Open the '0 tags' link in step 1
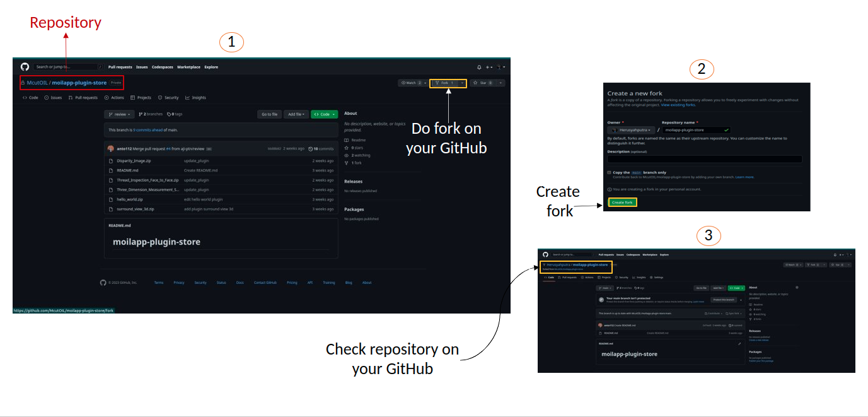 175,114
